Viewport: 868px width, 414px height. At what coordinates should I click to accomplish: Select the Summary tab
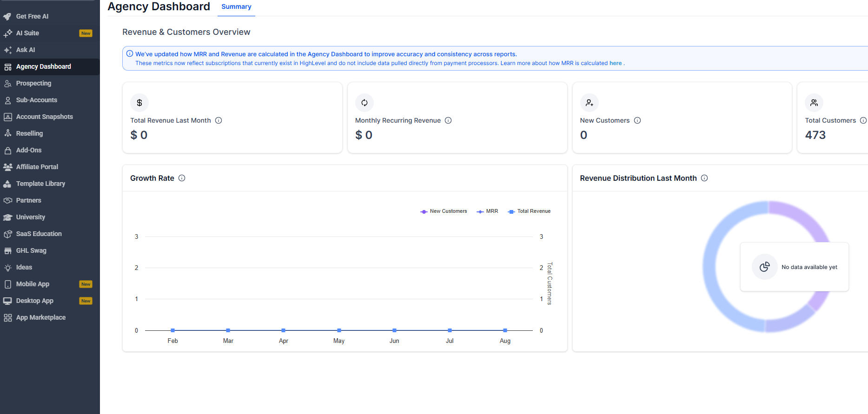[x=236, y=7]
